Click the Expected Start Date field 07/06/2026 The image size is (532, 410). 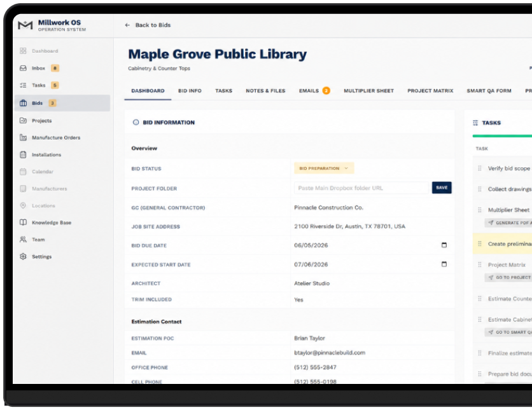[x=370, y=264]
